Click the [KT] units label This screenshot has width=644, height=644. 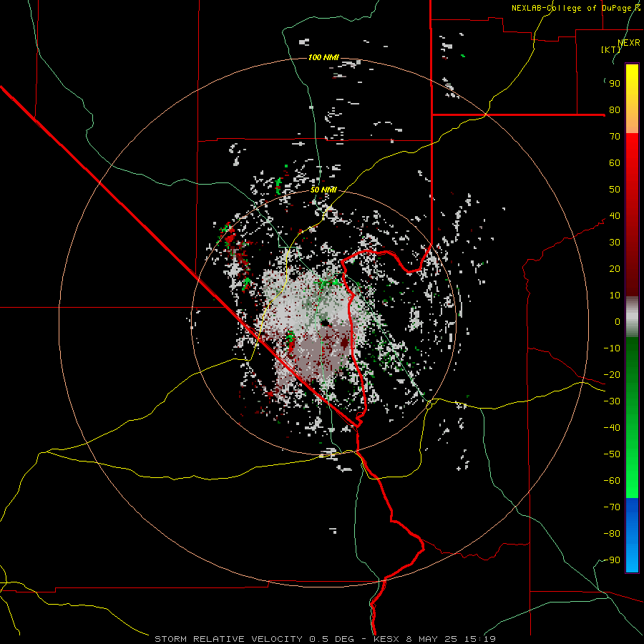coord(611,49)
